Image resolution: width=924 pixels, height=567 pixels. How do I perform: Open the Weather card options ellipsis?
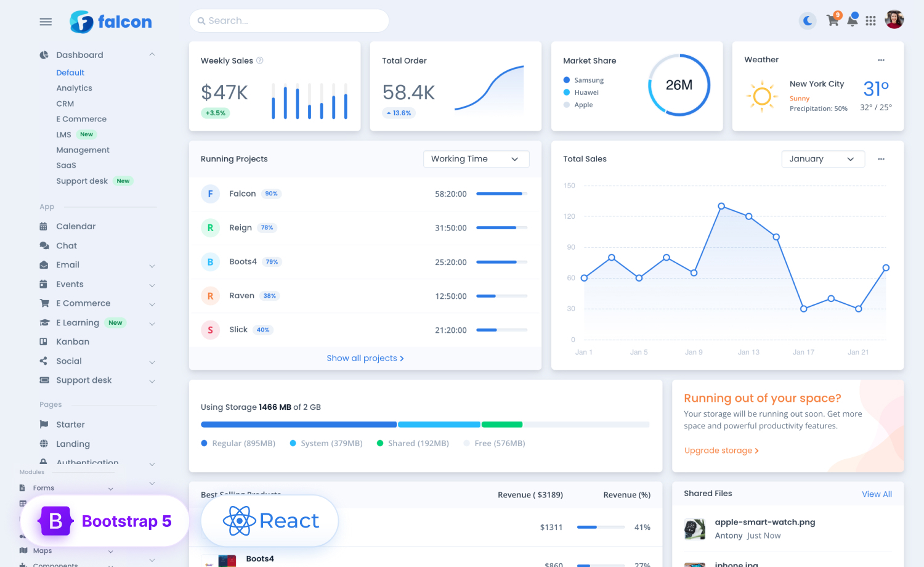tap(881, 59)
